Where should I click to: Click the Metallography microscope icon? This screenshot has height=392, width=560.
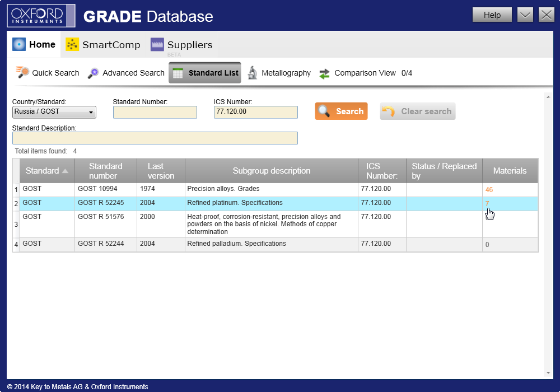(253, 73)
